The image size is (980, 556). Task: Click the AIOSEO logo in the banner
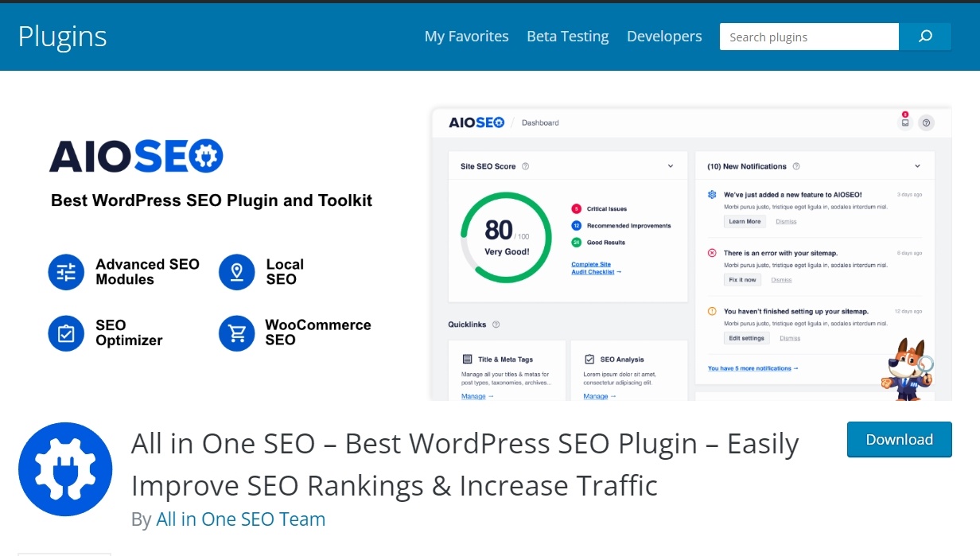(x=136, y=157)
